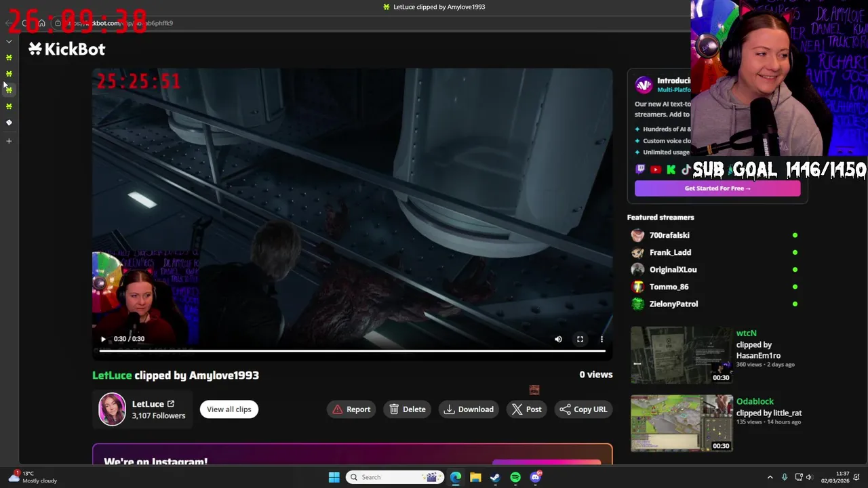Viewport: 868px width, 488px height.
Task: Open the wtcN clip thumbnail
Action: [682, 355]
